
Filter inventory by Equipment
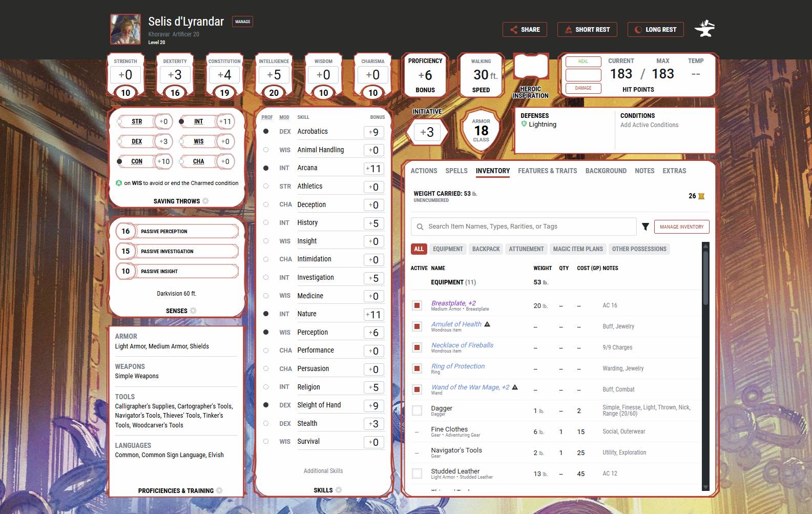(x=448, y=249)
